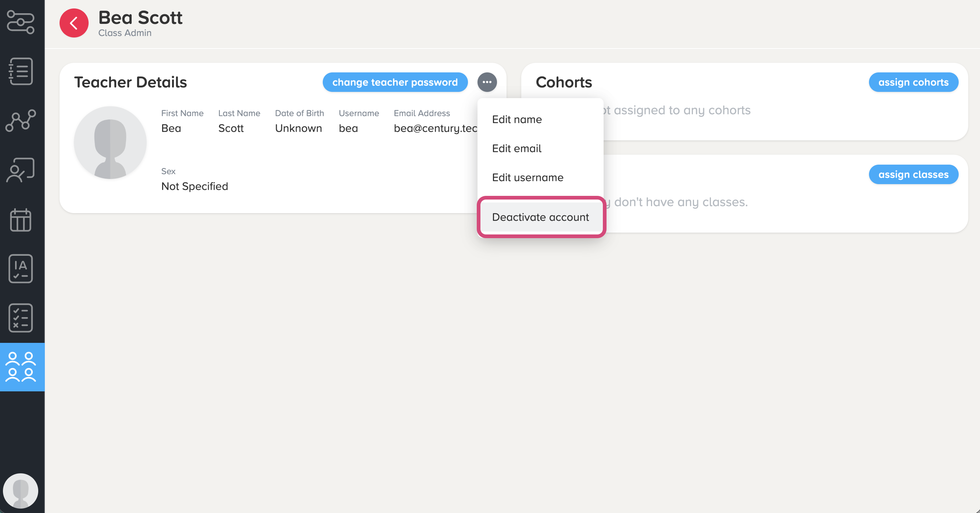Viewport: 980px width, 513px height.
Task: Click the profile avatar at sidebar bottom
Action: 21,490
